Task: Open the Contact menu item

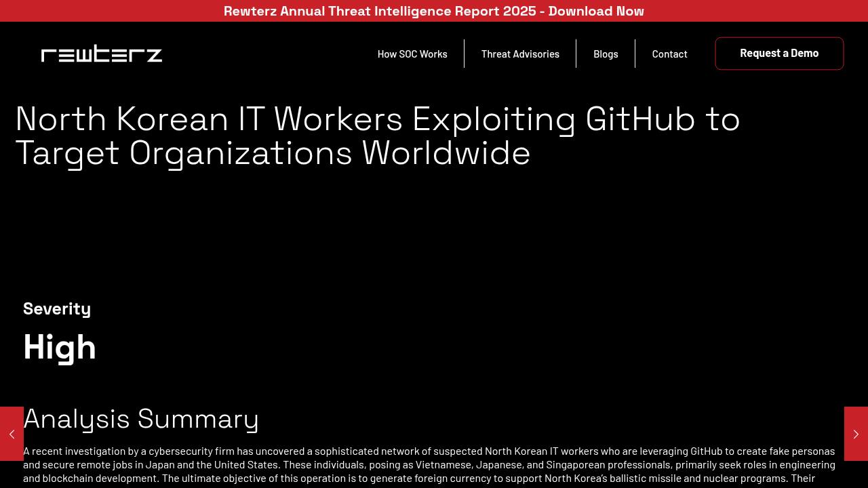Action: point(669,54)
